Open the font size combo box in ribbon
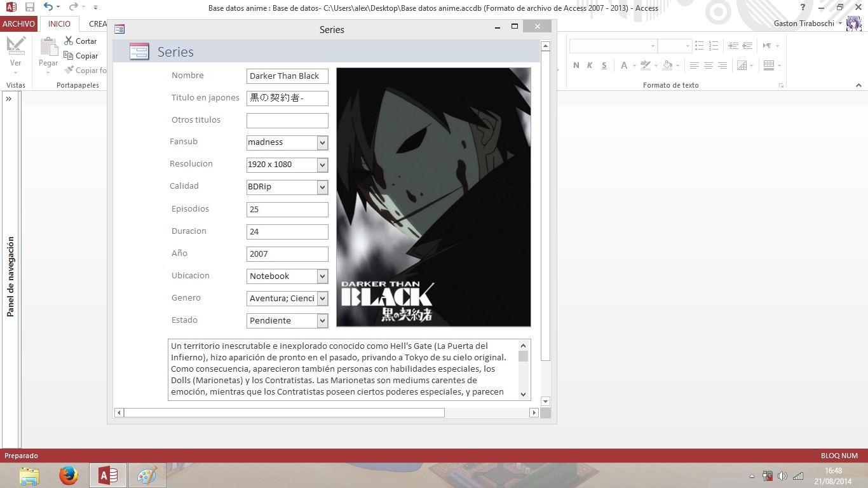 [x=675, y=46]
